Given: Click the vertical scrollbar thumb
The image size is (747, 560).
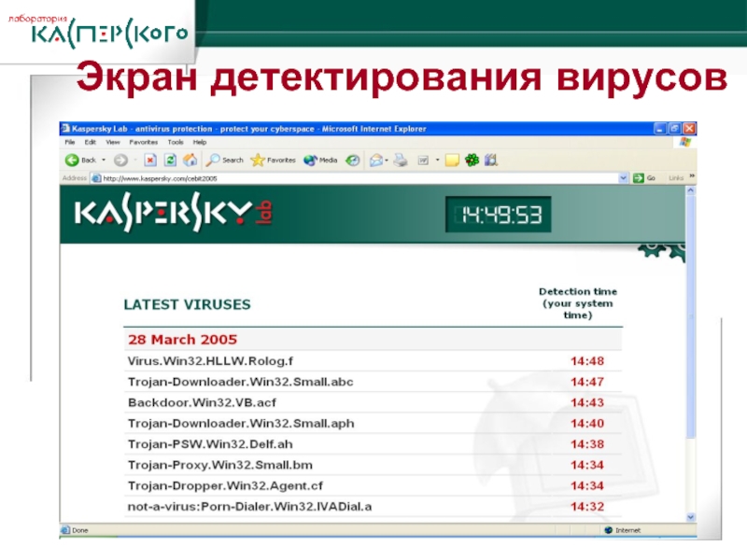Looking at the screenshot, I should (691, 316).
